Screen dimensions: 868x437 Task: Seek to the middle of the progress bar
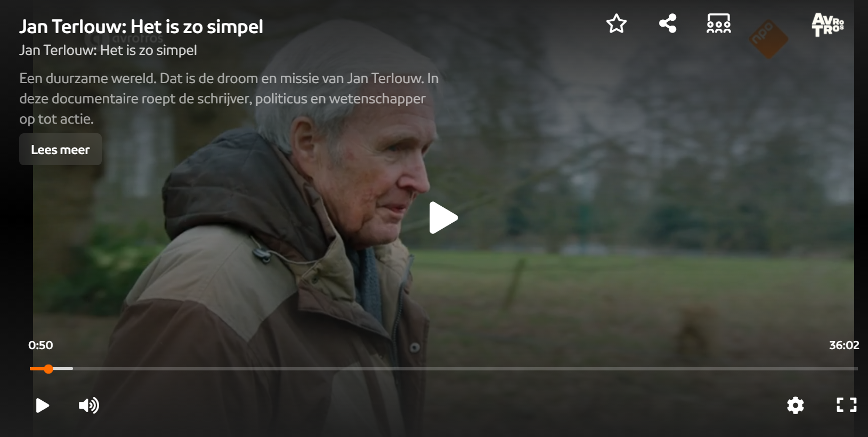[x=444, y=369]
